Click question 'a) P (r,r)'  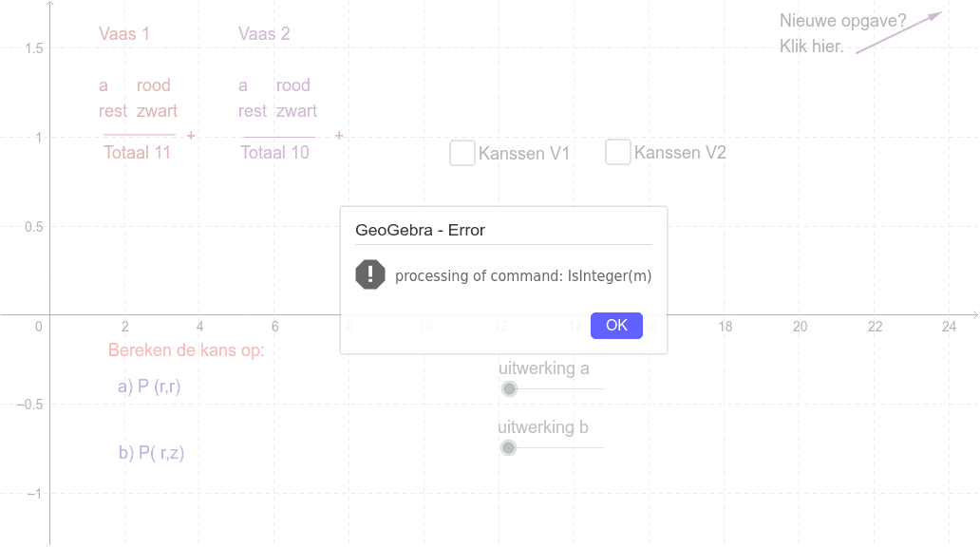click(149, 387)
